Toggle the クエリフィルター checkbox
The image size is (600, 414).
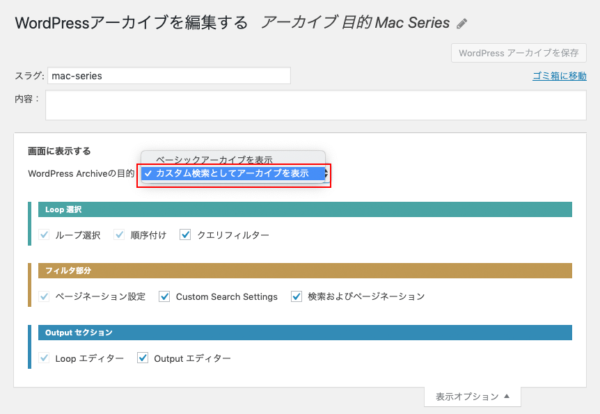tap(185, 235)
